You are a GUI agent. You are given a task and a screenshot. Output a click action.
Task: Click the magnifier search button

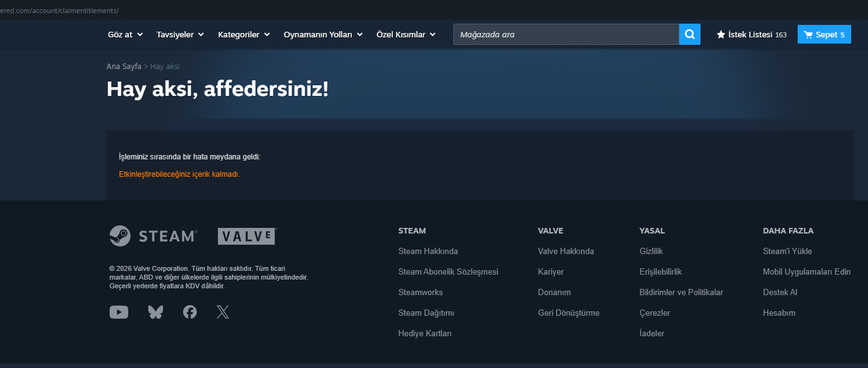point(690,34)
